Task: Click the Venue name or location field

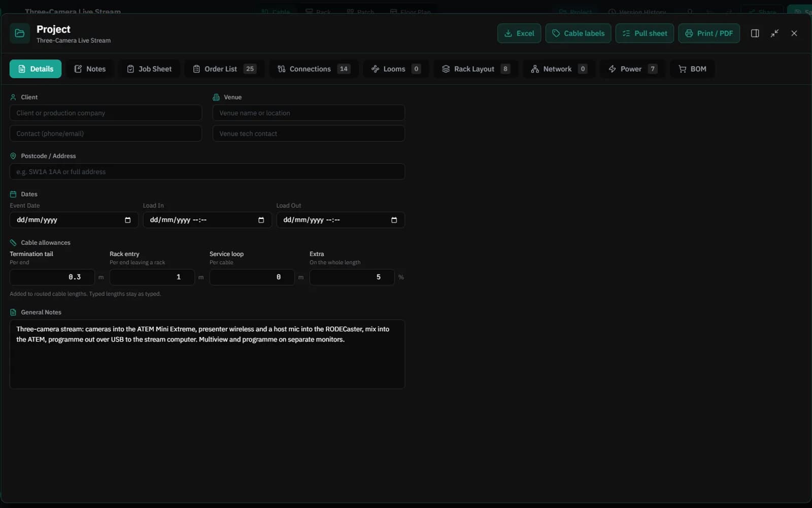Action: 309,113
